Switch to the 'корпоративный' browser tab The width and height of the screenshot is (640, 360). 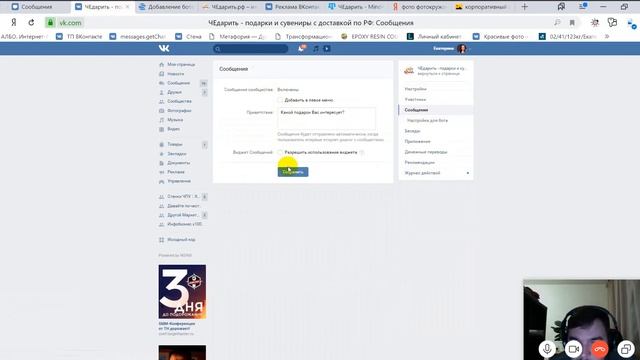(x=482, y=7)
